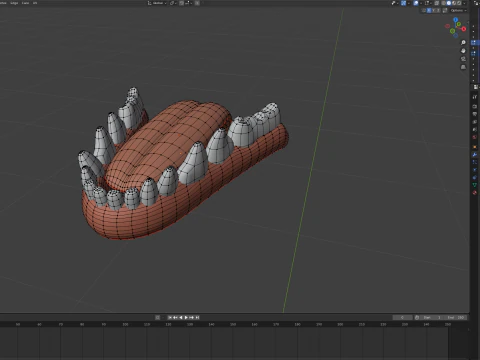
Task: Click the zoom magnifier viewport navigation icon
Action: coord(463,42)
